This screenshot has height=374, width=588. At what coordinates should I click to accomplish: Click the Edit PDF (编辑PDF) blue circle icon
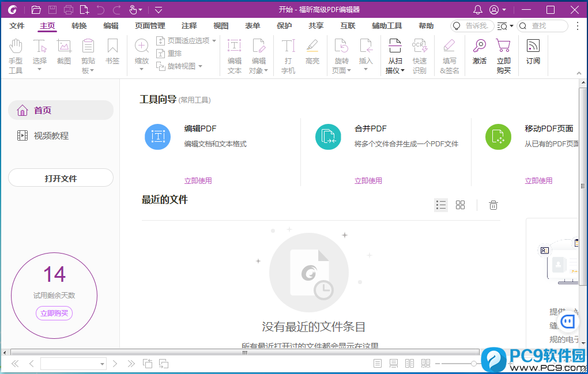157,137
